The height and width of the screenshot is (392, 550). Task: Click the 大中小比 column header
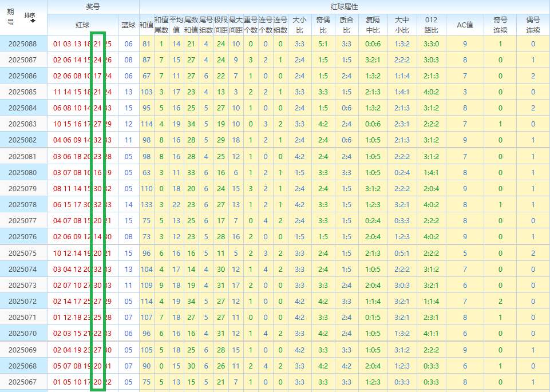(402, 25)
